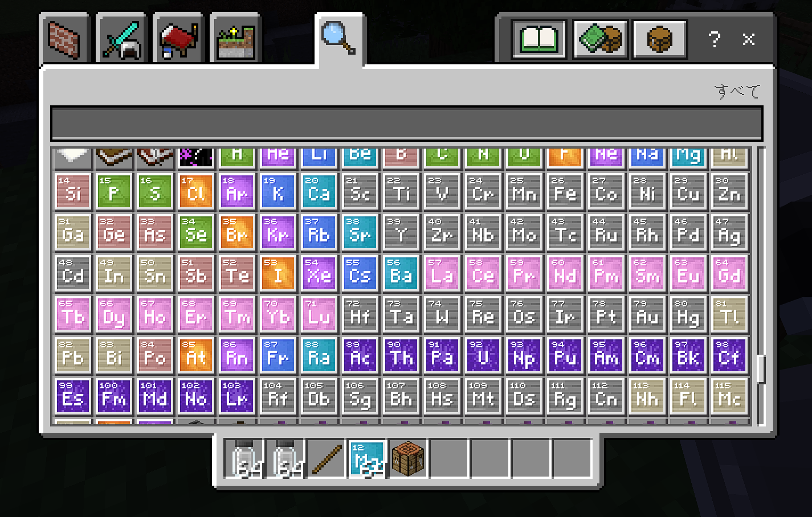Image resolution: width=812 pixels, height=517 pixels.
Task: Choose the Iron (Fe) element
Action: pos(565,191)
